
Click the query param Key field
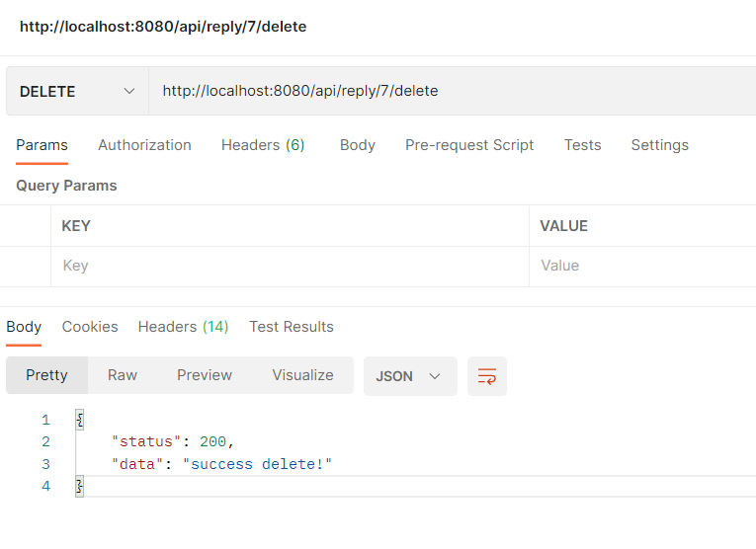(x=290, y=267)
